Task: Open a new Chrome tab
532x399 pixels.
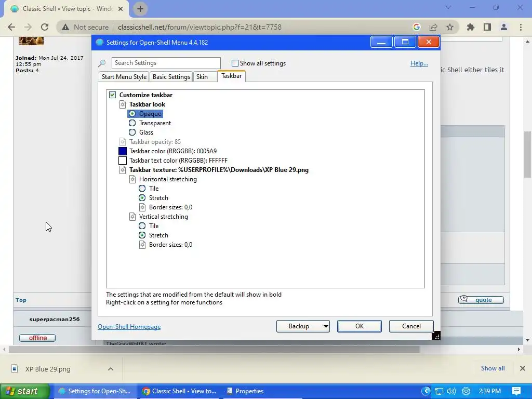Action: [x=140, y=9]
